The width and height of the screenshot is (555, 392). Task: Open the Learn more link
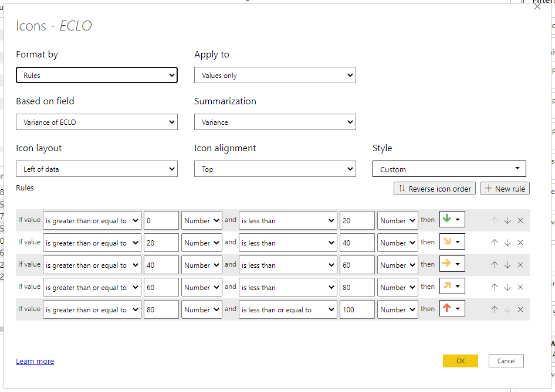coord(35,362)
